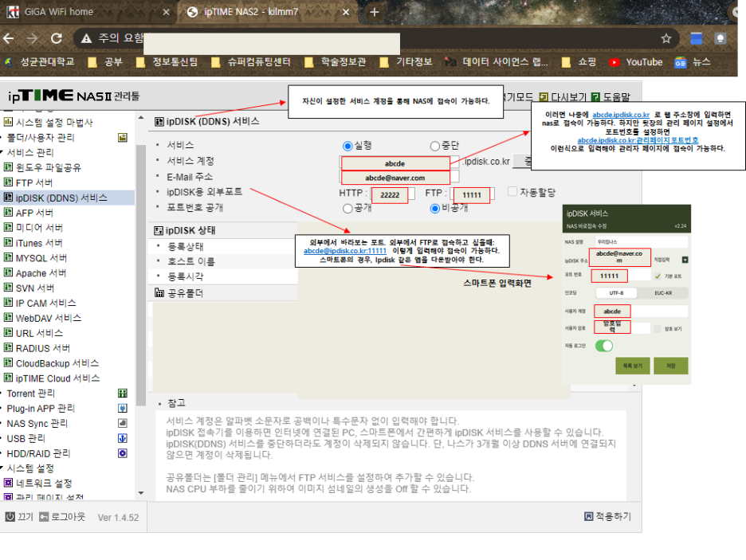The image size is (746, 560).
Task: Expand NAS Sync 관리 menu
Action: [x=37, y=423]
